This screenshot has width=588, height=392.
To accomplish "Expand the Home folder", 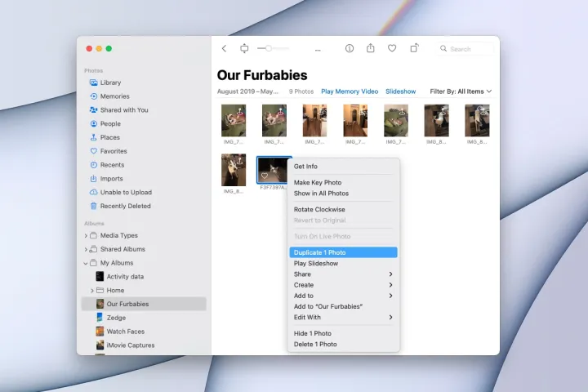I will coord(91,291).
